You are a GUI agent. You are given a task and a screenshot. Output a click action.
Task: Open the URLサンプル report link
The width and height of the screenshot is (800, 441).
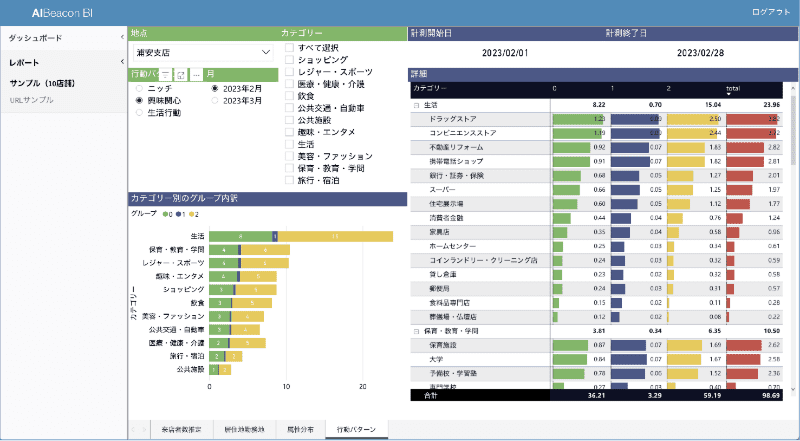(x=32, y=101)
